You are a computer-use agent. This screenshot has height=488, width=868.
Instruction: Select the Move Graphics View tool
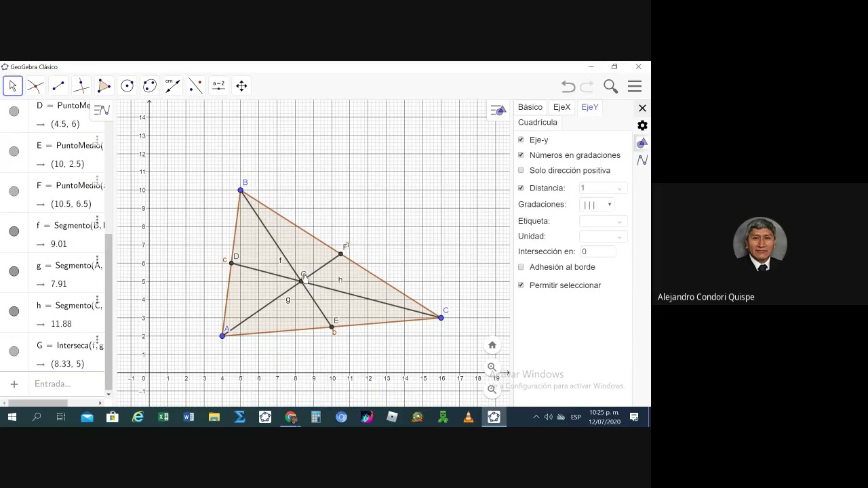point(241,86)
